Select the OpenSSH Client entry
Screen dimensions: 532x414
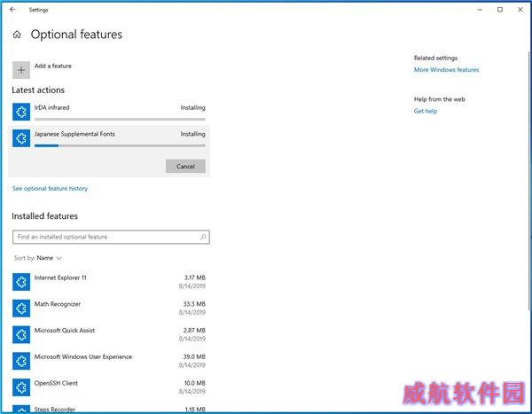point(109,387)
